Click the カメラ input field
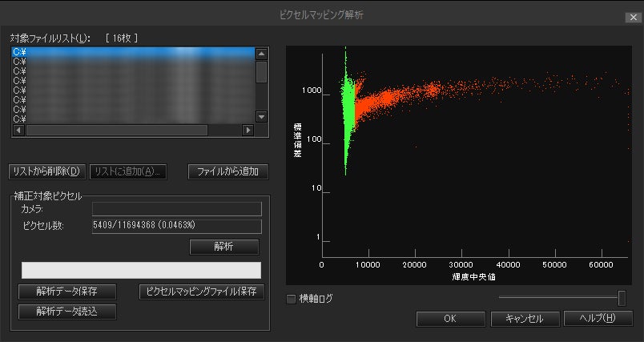This screenshot has width=644, height=342. pos(176,209)
